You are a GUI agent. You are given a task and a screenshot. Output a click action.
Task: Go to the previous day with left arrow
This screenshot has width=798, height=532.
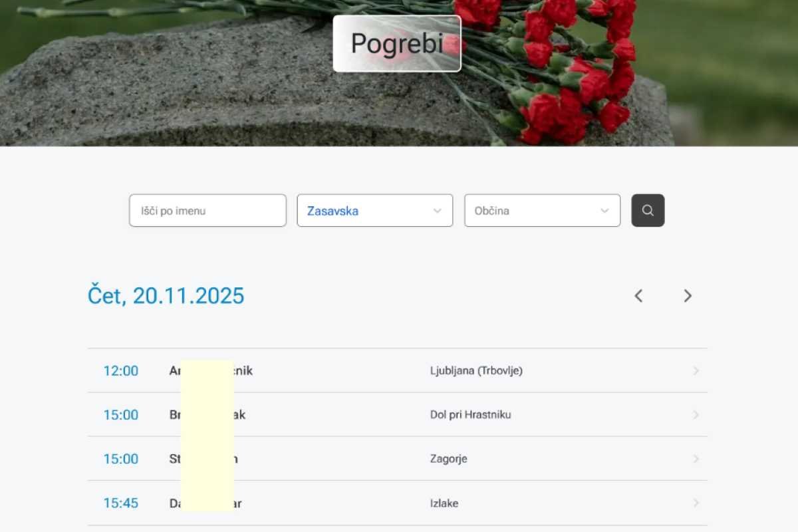point(638,296)
